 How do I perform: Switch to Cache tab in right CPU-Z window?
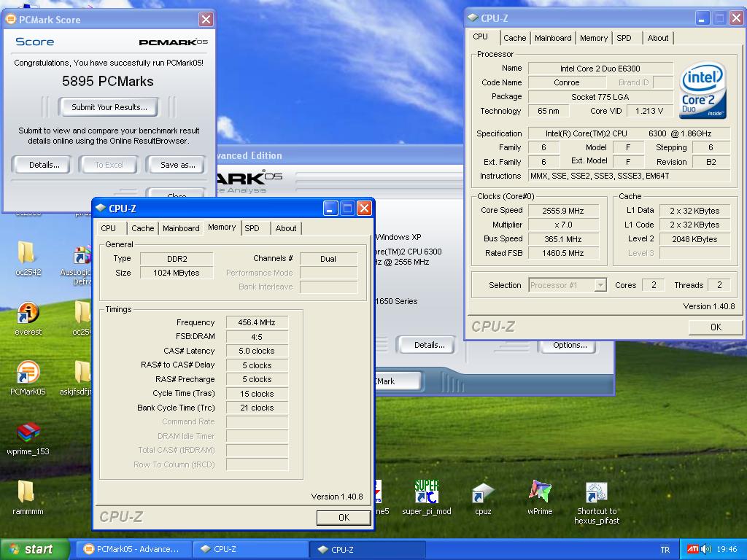tap(514, 38)
